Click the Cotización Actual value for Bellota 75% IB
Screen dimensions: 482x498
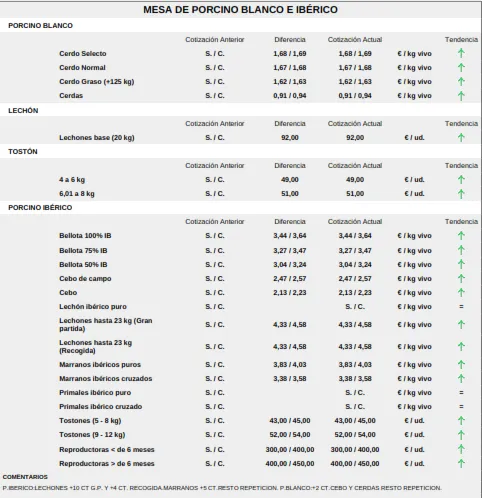click(x=355, y=251)
